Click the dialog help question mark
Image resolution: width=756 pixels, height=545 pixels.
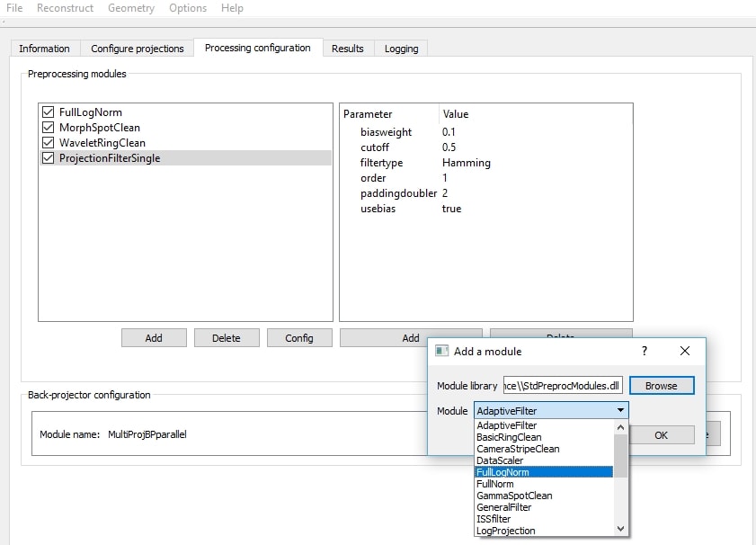point(645,351)
